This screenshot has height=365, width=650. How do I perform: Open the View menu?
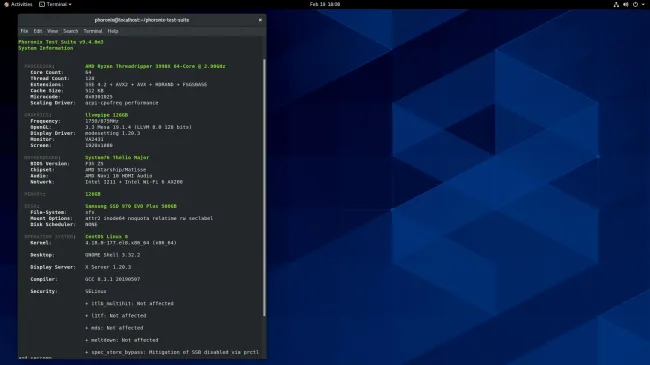52,31
